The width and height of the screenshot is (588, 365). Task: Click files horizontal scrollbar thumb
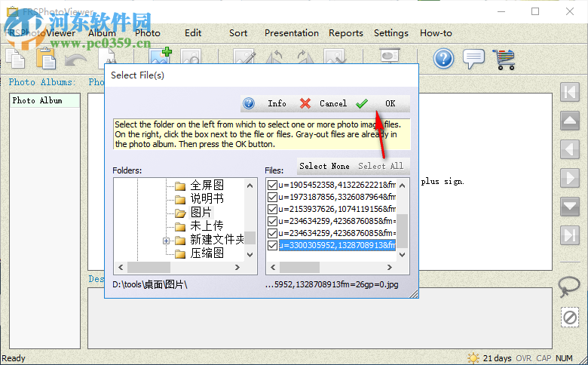coord(299,268)
